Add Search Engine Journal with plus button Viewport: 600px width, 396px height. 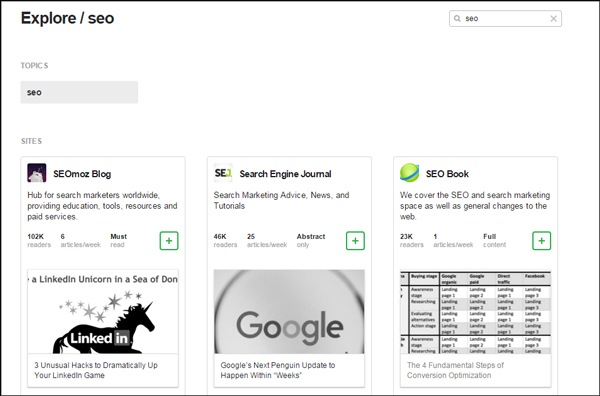pos(355,241)
